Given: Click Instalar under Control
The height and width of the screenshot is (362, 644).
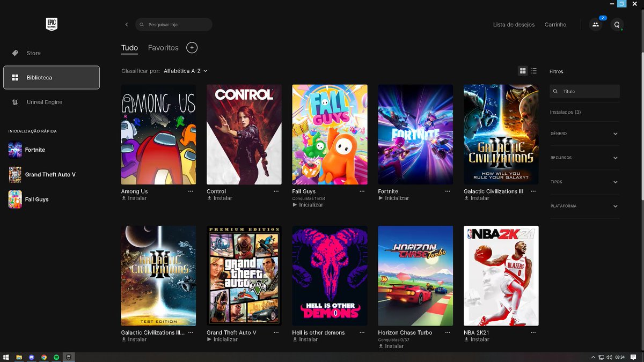Looking at the screenshot, I should click(219, 198).
